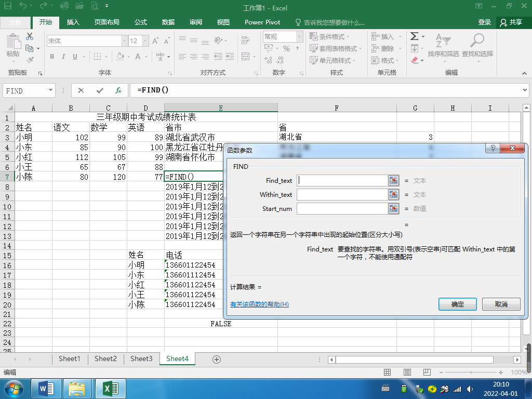The width and height of the screenshot is (532, 399).
Task: Open the number format dropdown
Action: [299, 37]
